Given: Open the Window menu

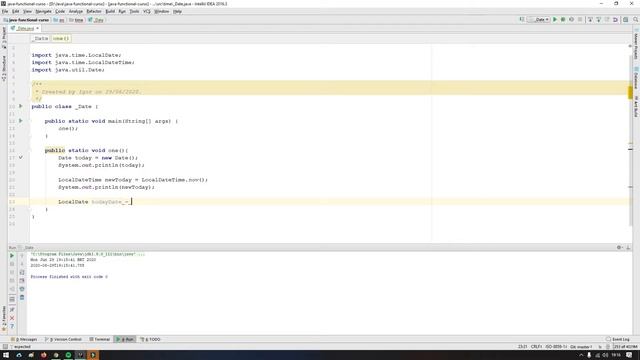Looking at the screenshot, I should tap(162, 11).
